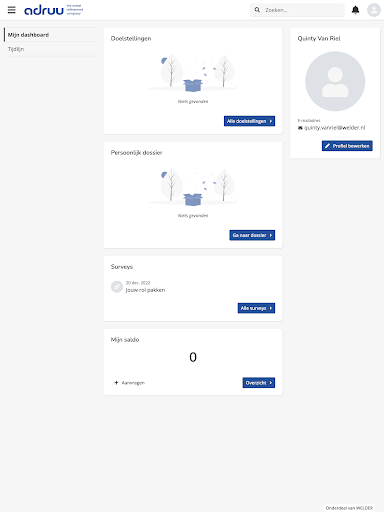The width and height of the screenshot is (384, 512).
Task: Open the hamburger menu icon
Action: (x=11, y=10)
